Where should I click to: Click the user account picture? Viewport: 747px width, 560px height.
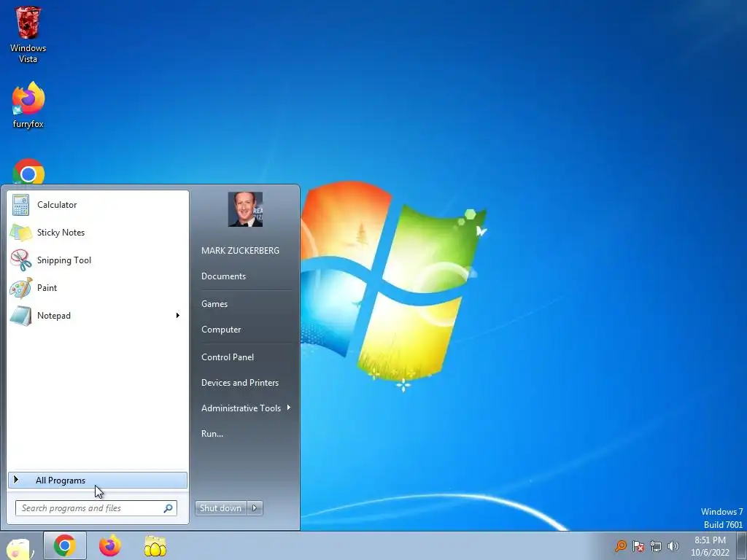(x=245, y=209)
